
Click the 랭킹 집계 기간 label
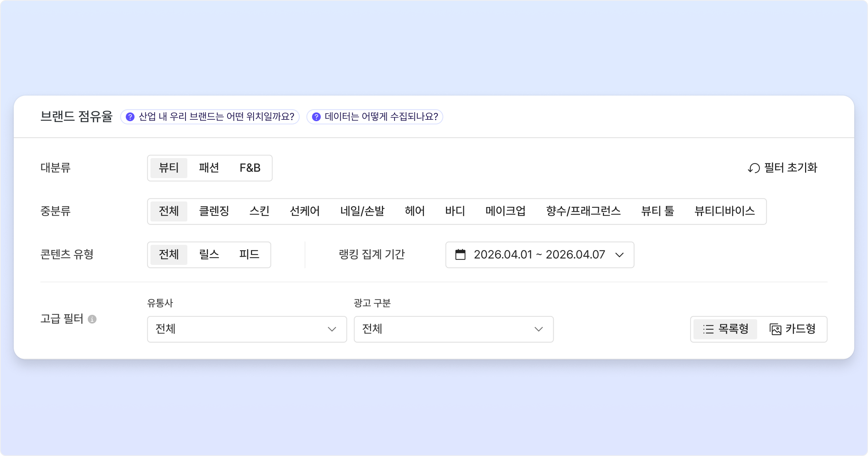click(x=371, y=254)
